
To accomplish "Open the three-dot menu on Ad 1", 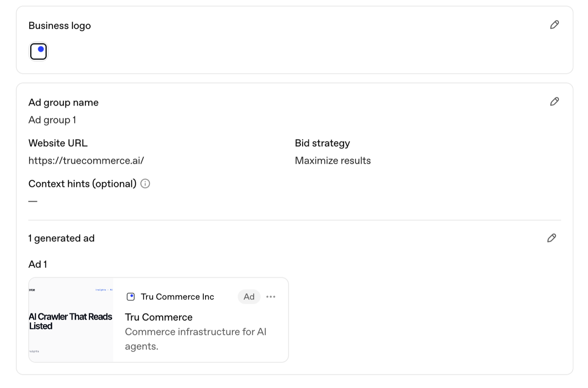I will [271, 297].
